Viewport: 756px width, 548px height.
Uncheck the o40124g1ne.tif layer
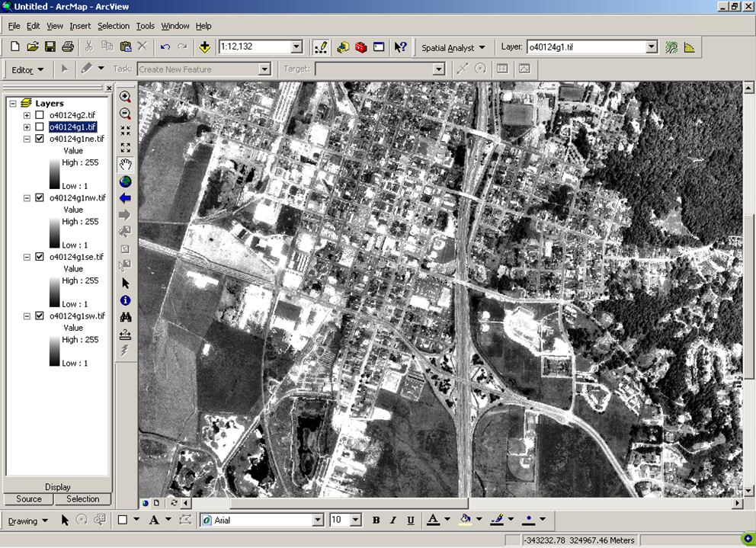pyautogui.click(x=40, y=139)
